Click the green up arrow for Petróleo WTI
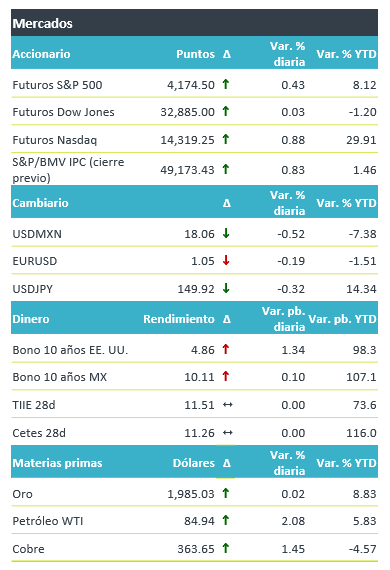Viewport: 390px width, 570px height. [x=226, y=520]
